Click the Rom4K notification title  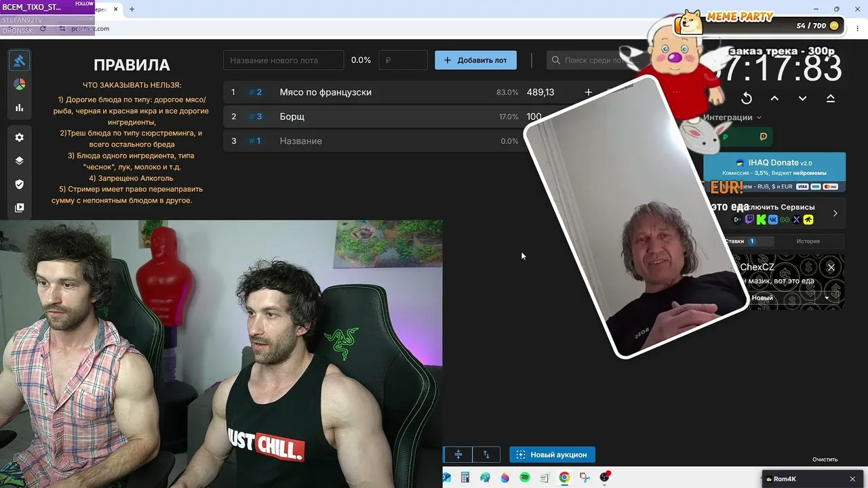tap(785, 479)
